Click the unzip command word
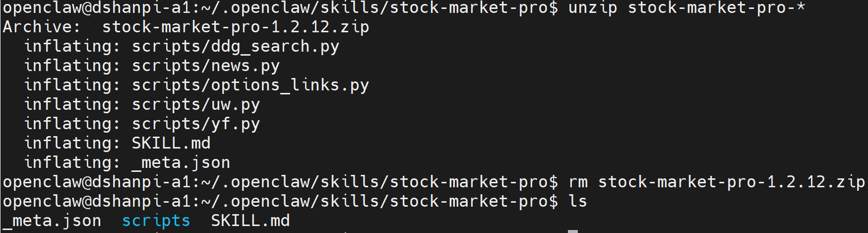868x233 pixels. point(593,8)
